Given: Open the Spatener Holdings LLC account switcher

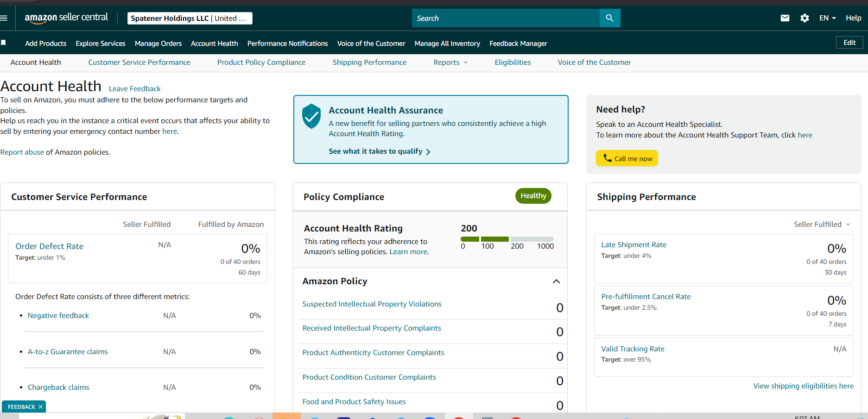Looking at the screenshot, I should click(190, 18).
